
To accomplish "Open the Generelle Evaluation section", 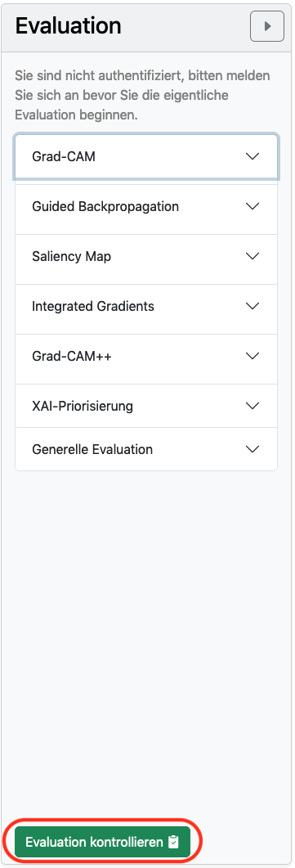I will [x=146, y=449].
